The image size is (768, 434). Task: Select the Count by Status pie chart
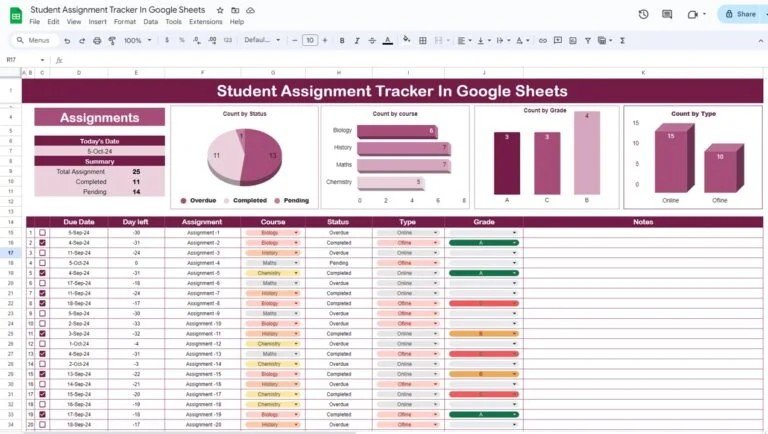pyautogui.click(x=244, y=157)
